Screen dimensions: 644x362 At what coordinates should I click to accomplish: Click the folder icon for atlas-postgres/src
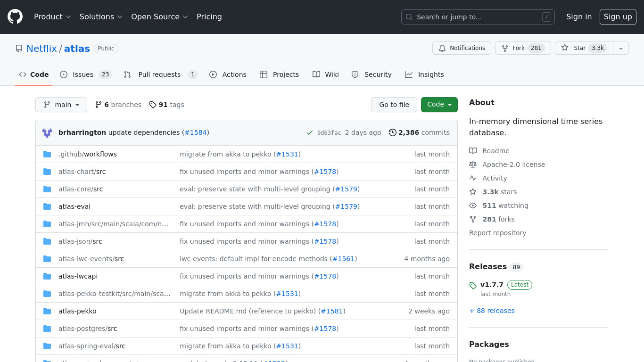(47, 329)
